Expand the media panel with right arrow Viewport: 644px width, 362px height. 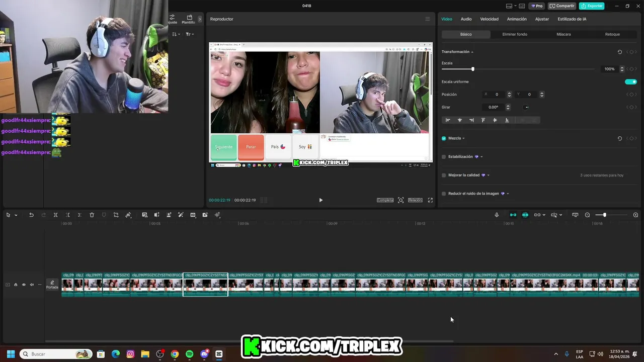(200, 19)
